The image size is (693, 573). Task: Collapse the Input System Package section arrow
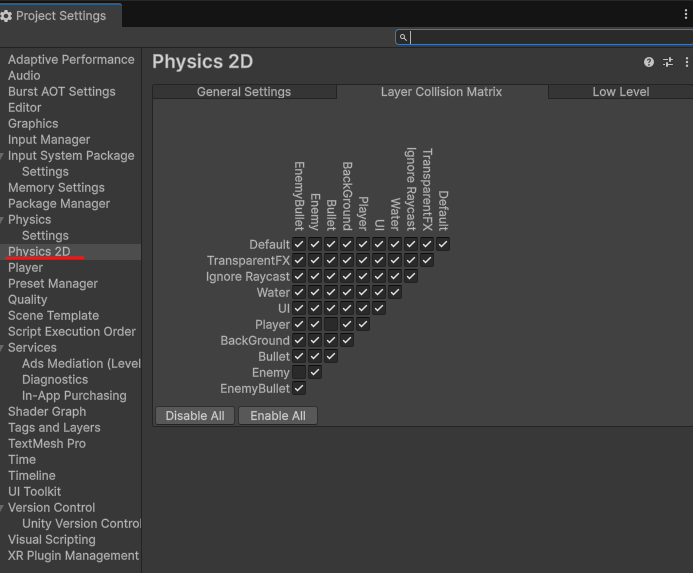point(2,156)
